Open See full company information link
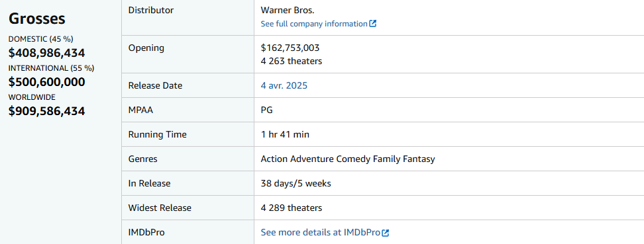This screenshot has height=244, width=644. pos(318,24)
